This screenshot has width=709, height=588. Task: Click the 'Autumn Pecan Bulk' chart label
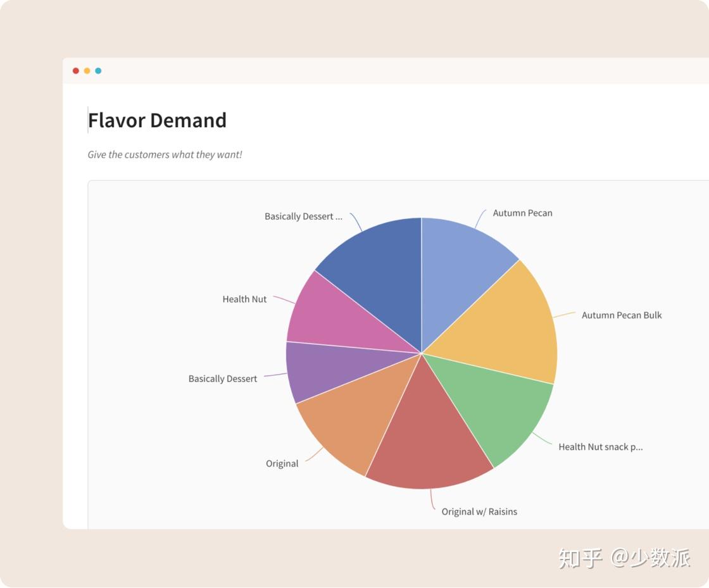click(622, 315)
